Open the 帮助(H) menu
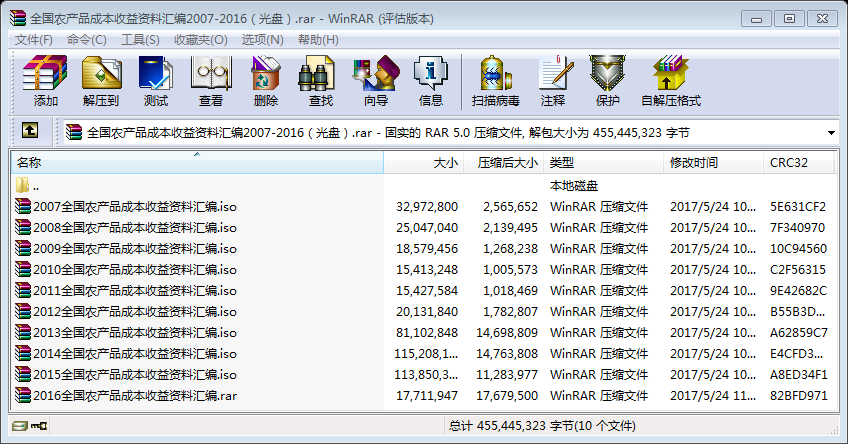Image resolution: width=848 pixels, height=444 pixels. 318,39
